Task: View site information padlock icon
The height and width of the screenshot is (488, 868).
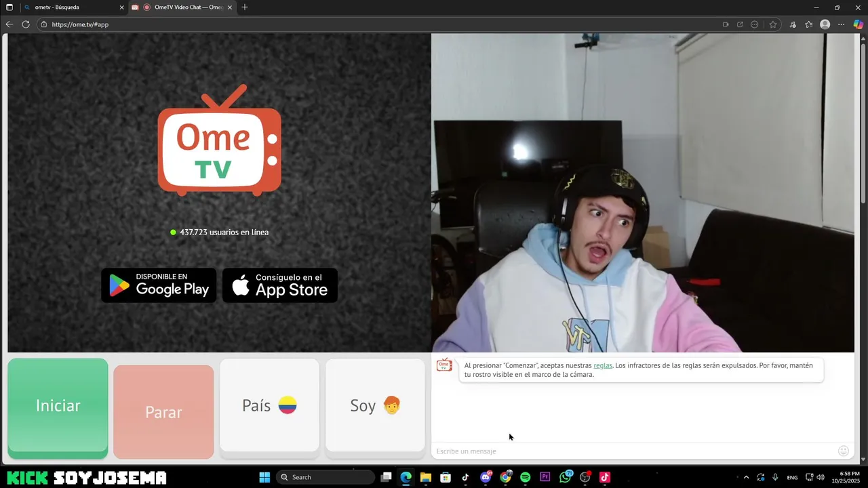Action: point(44,24)
